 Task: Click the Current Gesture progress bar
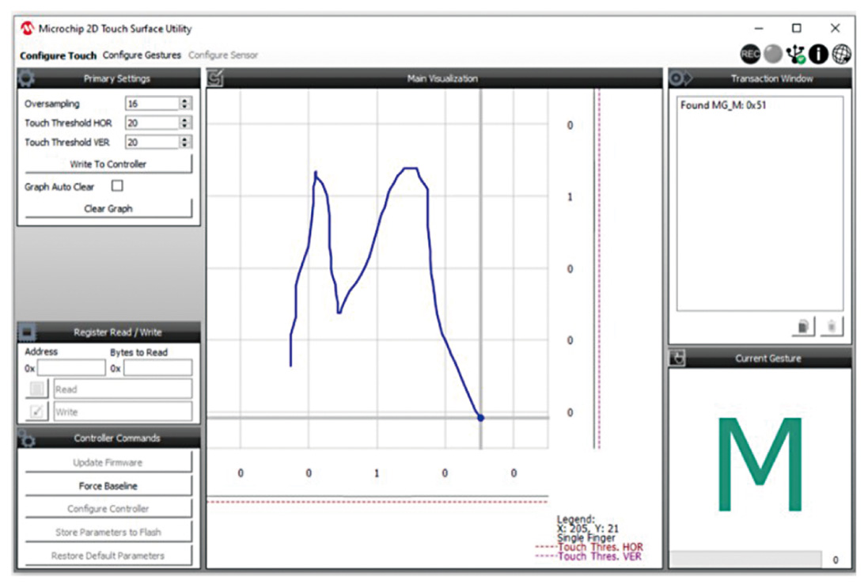point(745,560)
